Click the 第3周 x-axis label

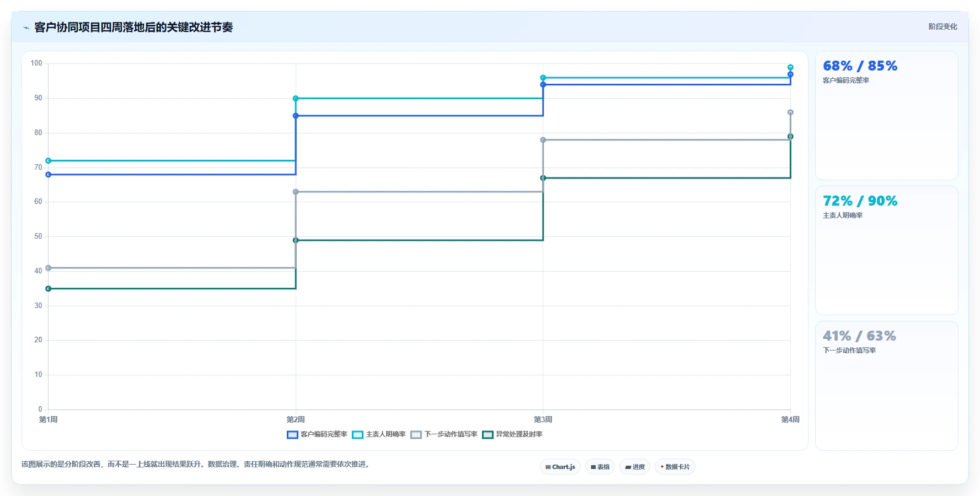(543, 419)
